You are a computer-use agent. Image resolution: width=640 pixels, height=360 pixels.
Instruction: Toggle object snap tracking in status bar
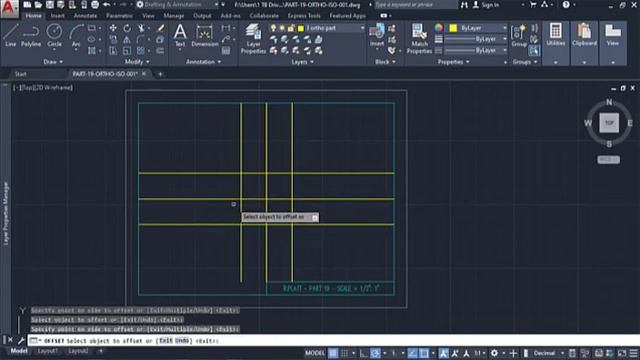click(x=413, y=353)
